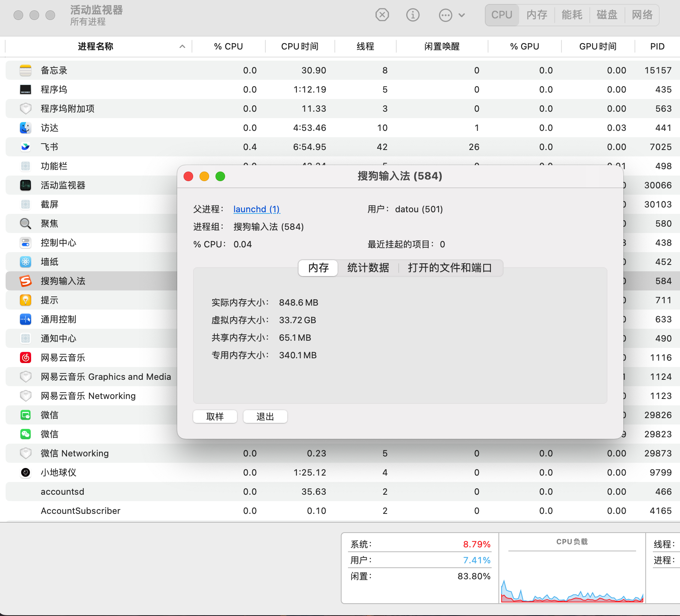The height and width of the screenshot is (616, 680).
Task: Click the 提示 lightbulb icon
Action: click(x=26, y=300)
